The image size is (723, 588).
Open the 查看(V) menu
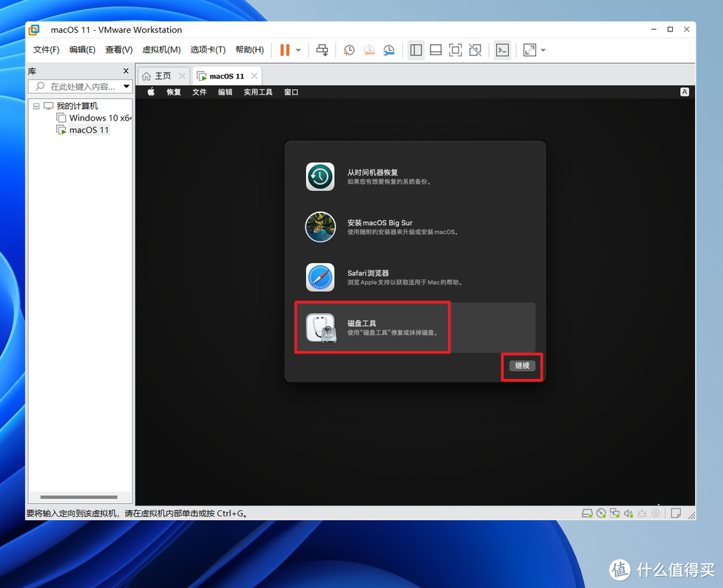coord(119,50)
